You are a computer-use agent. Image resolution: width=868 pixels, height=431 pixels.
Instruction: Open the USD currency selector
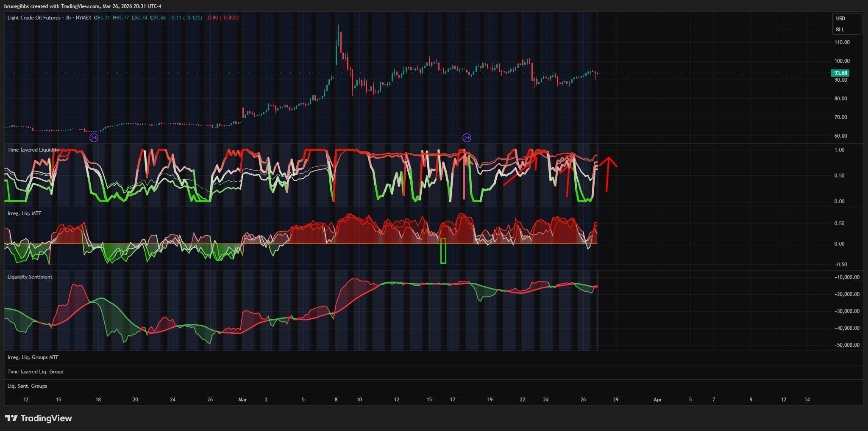pyautogui.click(x=840, y=19)
